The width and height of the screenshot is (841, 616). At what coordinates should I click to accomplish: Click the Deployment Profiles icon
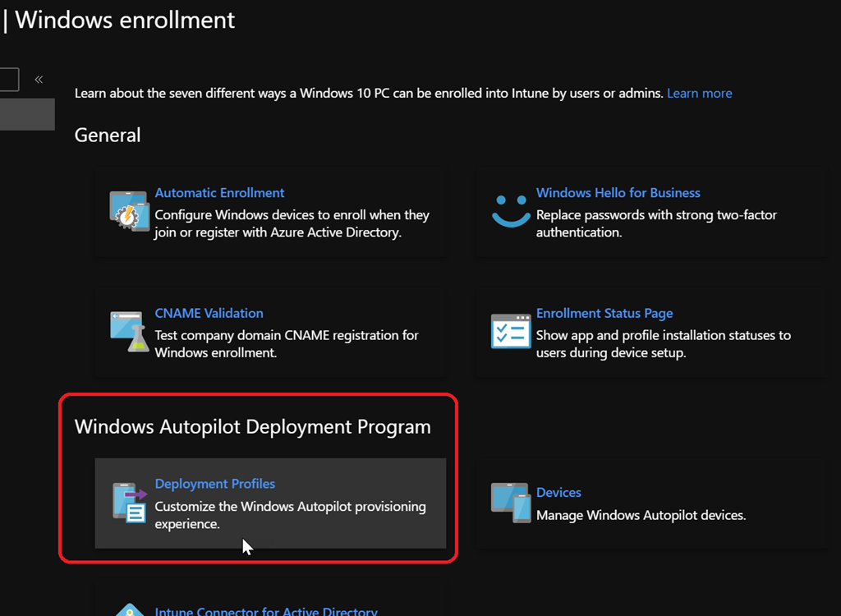[x=129, y=503]
